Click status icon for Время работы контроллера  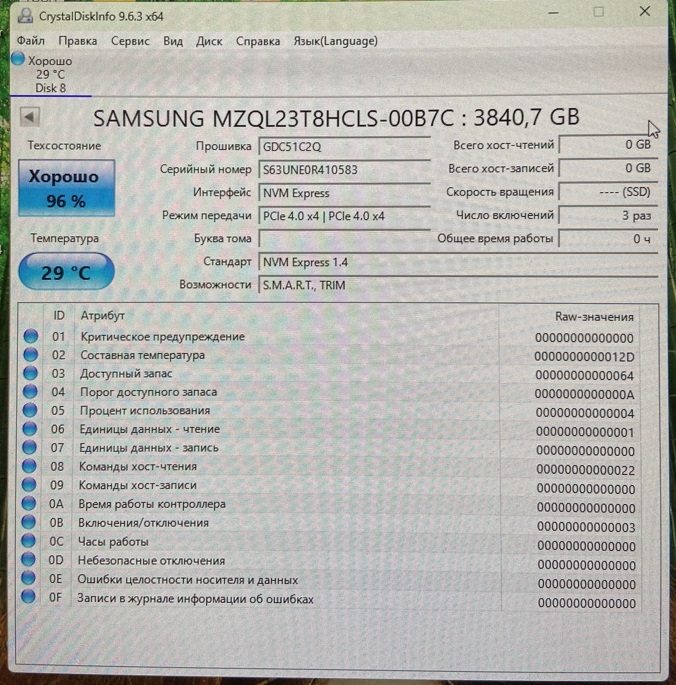(29, 503)
